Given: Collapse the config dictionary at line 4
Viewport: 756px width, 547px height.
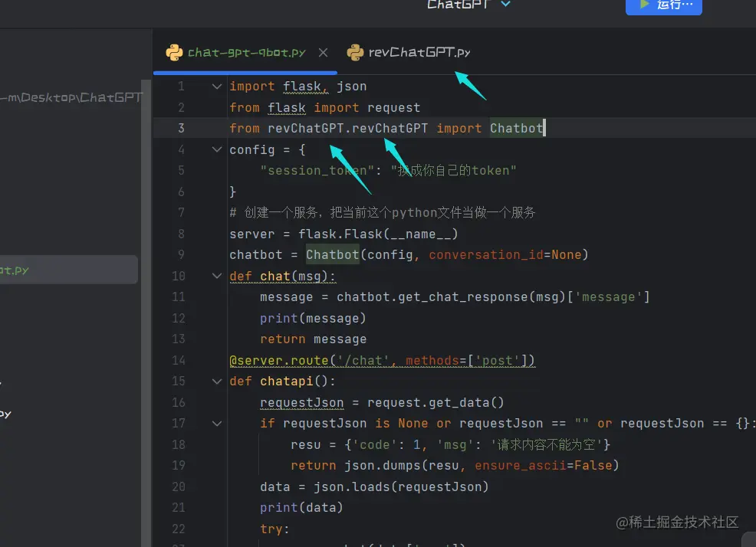Looking at the screenshot, I should (217, 149).
